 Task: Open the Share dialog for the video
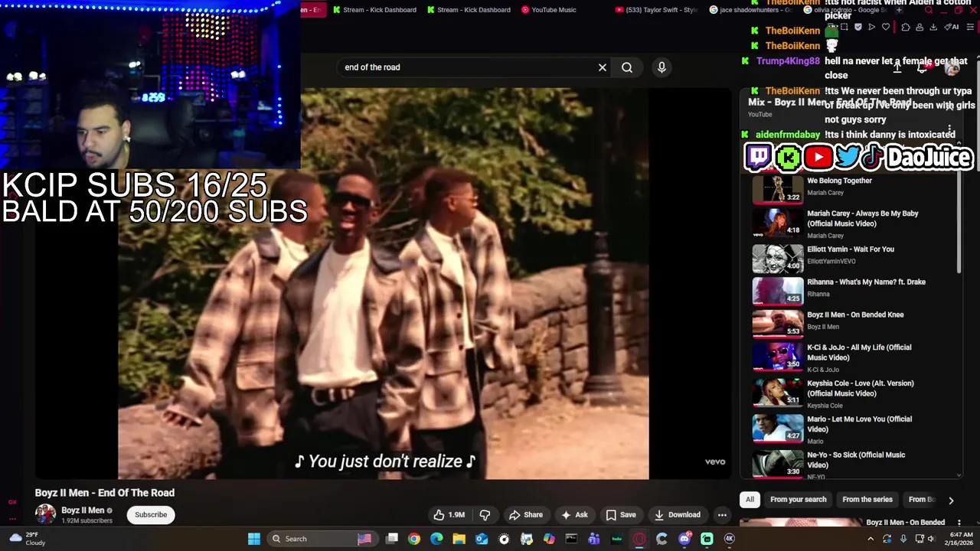point(526,515)
